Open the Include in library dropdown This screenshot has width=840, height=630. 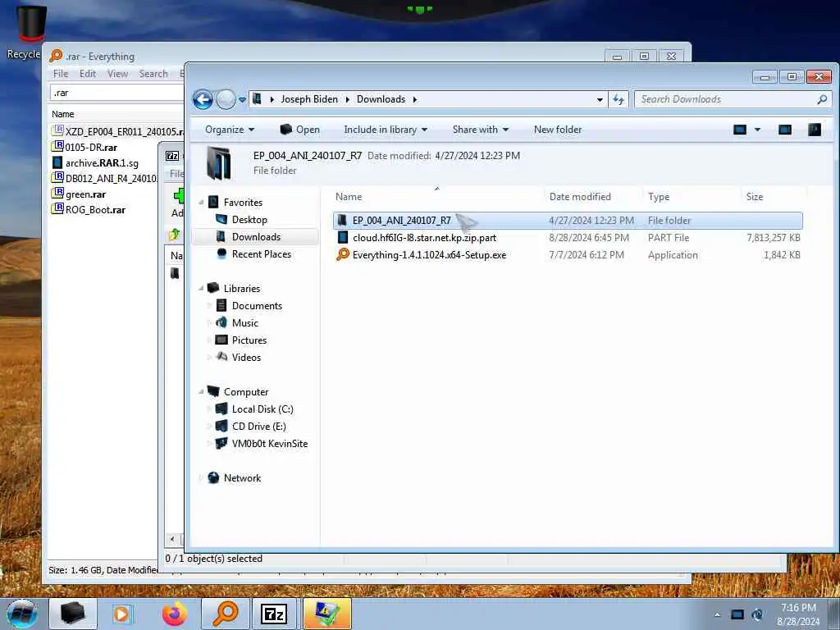tap(386, 130)
